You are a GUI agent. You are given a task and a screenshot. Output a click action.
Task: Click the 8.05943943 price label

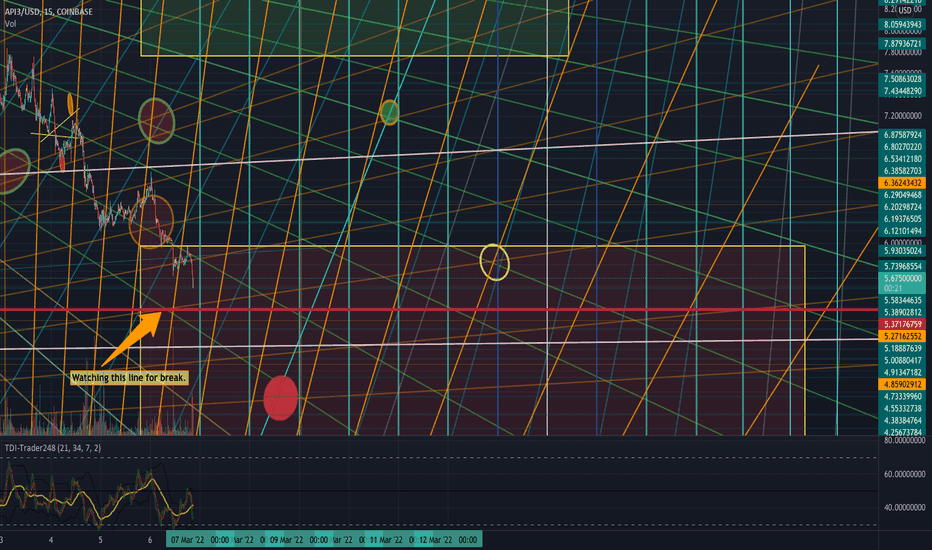coord(902,24)
